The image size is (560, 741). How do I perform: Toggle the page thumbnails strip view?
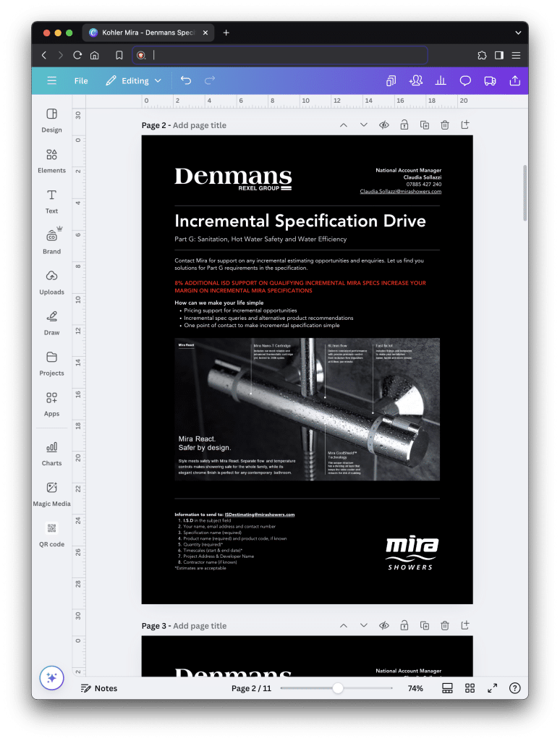[x=447, y=688]
